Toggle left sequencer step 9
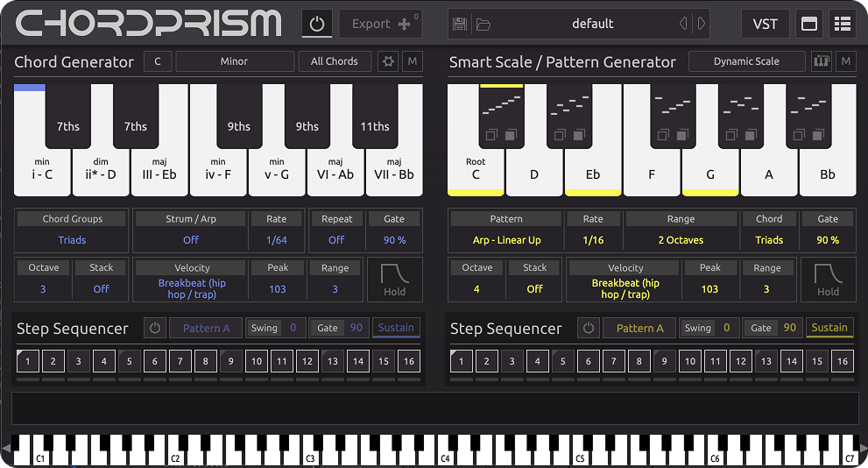Screen dimensions: 868x468 (231, 361)
